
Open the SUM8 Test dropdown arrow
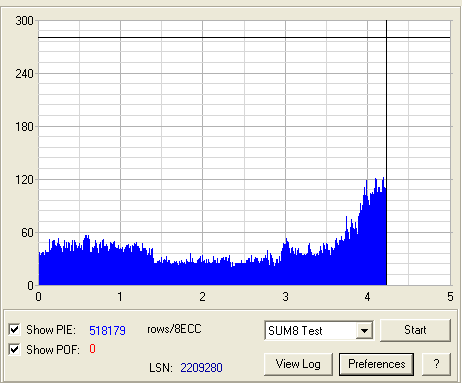point(364,331)
